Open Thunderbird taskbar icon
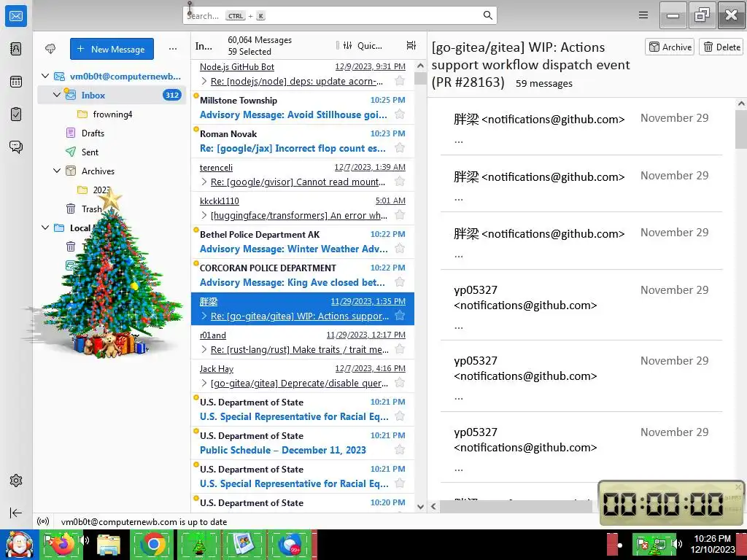Image resolution: width=747 pixels, height=560 pixels. pyautogui.click(x=290, y=545)
